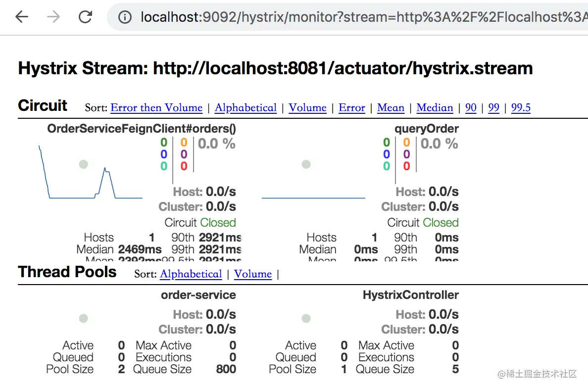
Task: Click queryOrder error percentage 0.0 %
Action: point(439,144)
